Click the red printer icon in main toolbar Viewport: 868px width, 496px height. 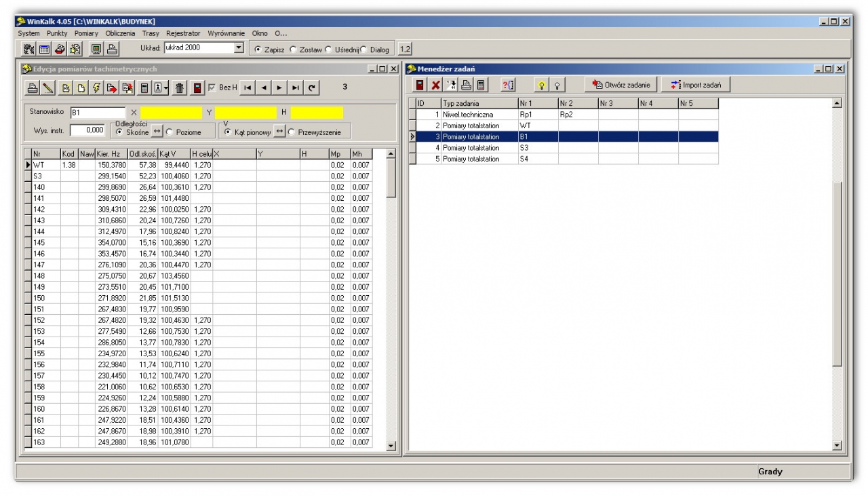61,49
